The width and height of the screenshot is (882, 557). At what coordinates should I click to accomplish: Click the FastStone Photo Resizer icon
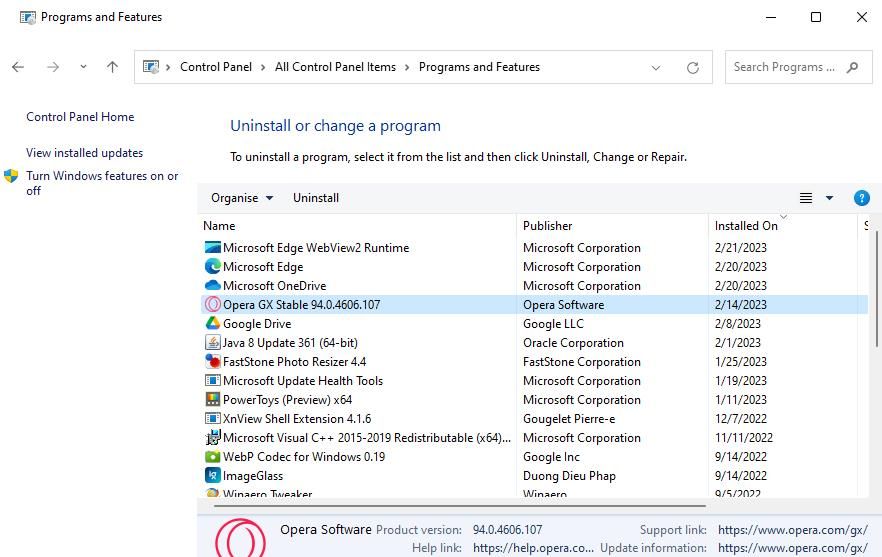pos(213,362)
